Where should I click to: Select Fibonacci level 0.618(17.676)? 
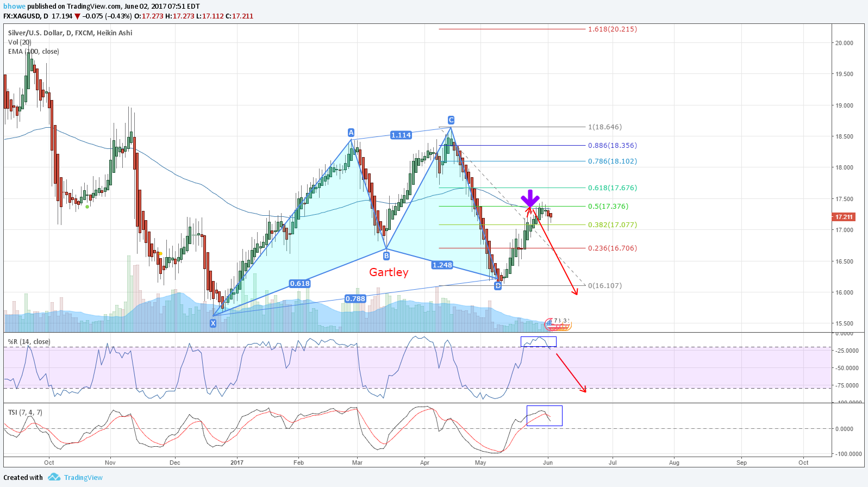click(613, 188)
